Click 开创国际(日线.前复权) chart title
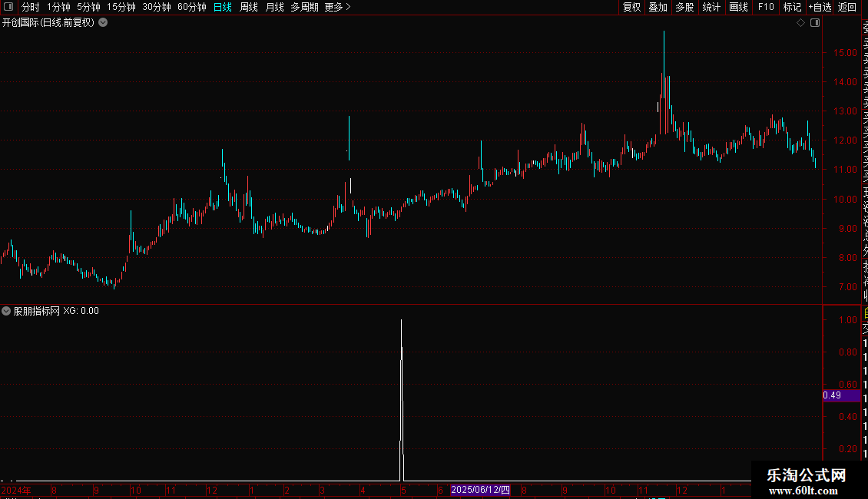This screenshot has height=499, width=868. tap(48, 23)
